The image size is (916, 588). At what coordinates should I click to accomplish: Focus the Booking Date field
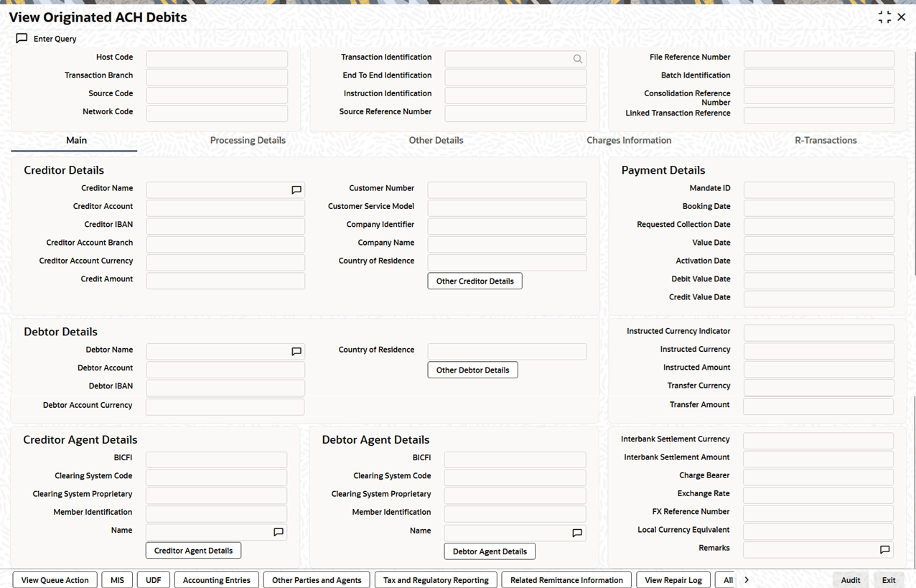tap(819, 208)
